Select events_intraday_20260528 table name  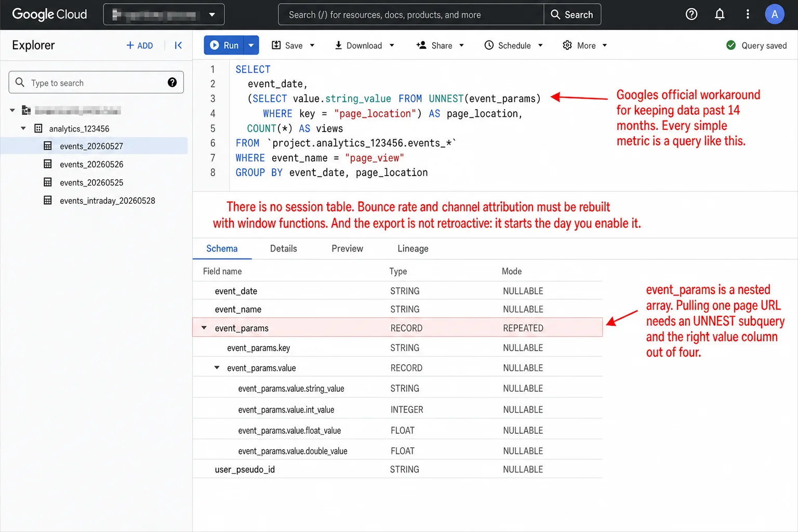(108, 201)
